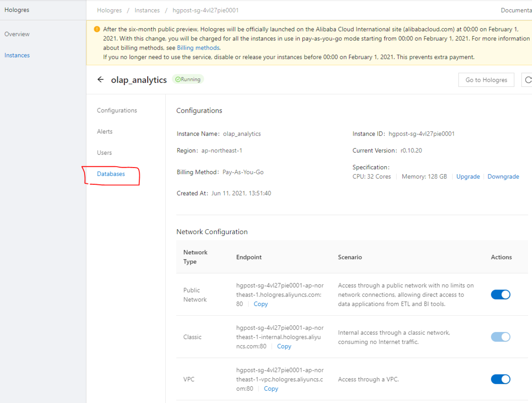Copy the Public Network endpoint

click(261, 304)
